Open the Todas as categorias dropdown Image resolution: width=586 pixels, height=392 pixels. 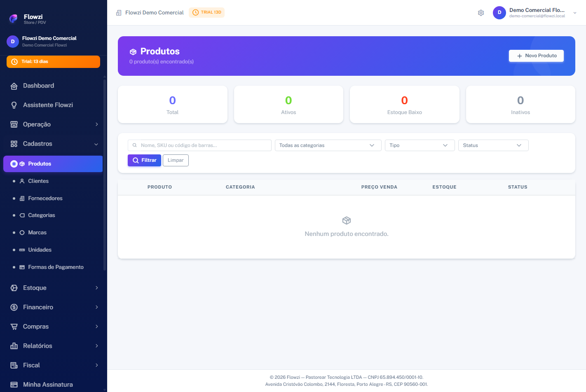328,145
